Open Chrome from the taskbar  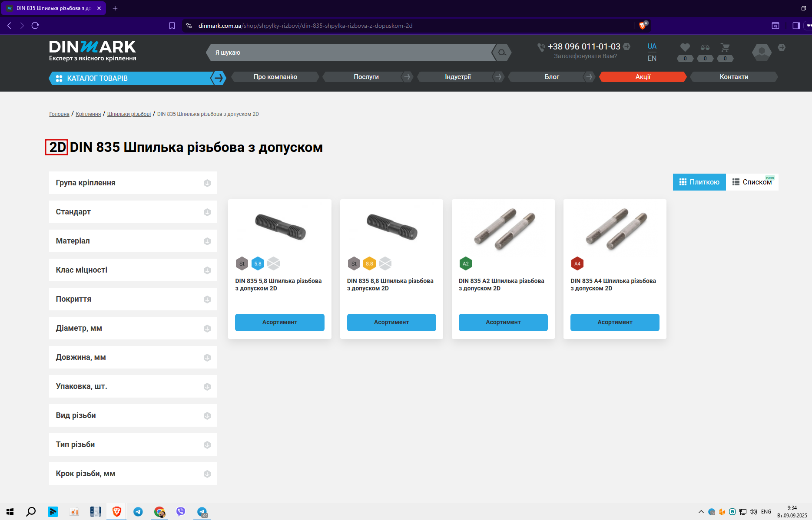[159, 512]
